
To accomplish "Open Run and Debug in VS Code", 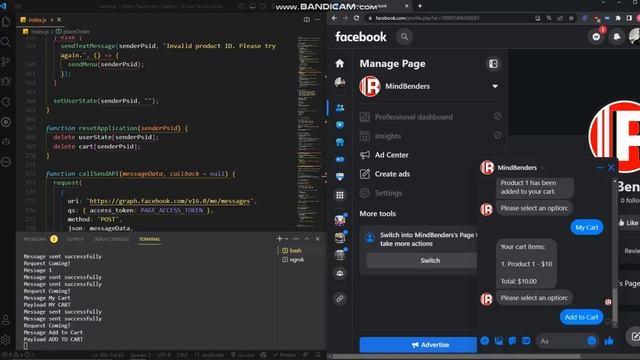I will coord(6,82).
